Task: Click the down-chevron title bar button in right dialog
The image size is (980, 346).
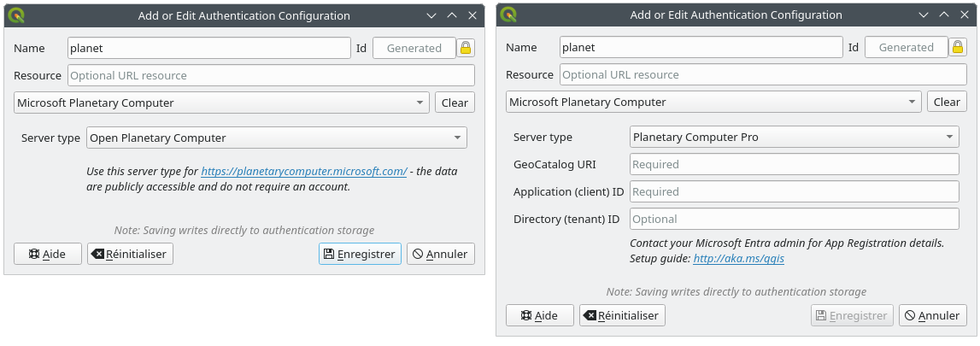Action: pyautogui.click(x=924, y=15)
